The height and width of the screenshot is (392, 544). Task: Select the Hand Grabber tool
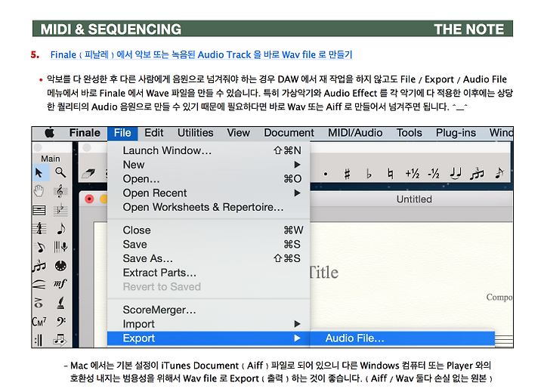[x=39, y=191]
